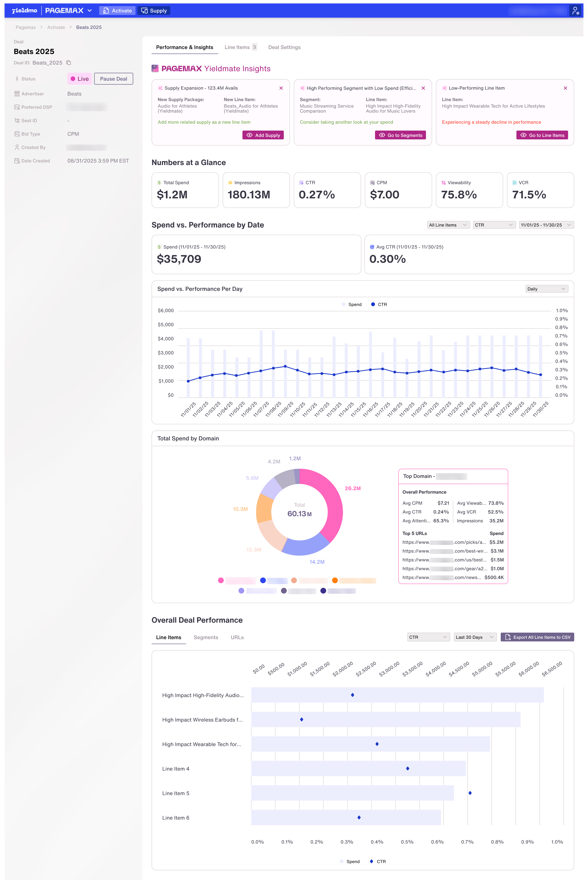Screen dimensions: 588x880
Task: Open the CTR dropdown in Overall Deal Performance
Action: click(428, 637)
